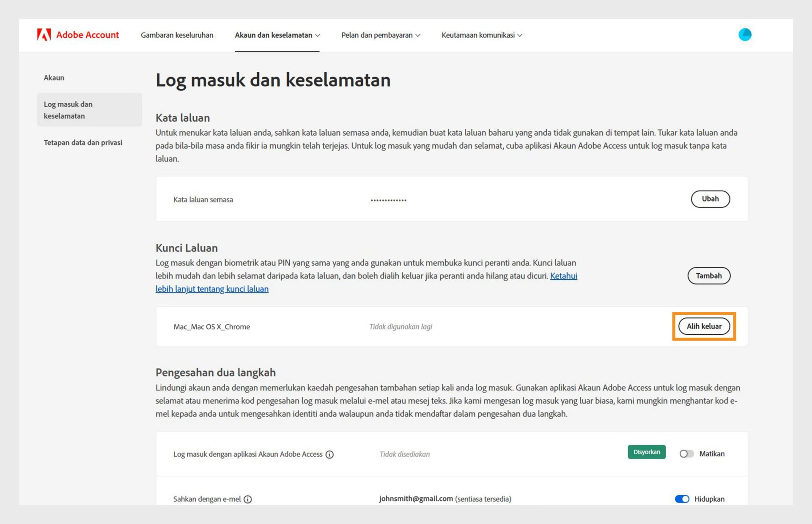Open Log masuk dan keselamatan sidebar item

click(x=68, y=110)
